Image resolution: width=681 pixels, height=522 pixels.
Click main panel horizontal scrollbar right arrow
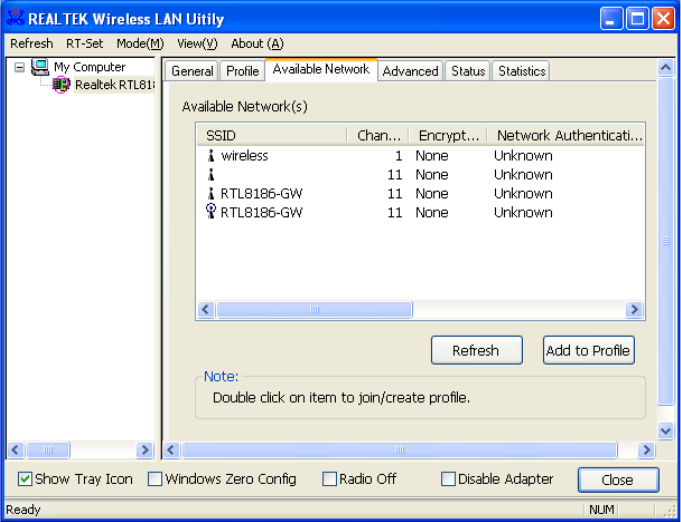pos(646,450)
